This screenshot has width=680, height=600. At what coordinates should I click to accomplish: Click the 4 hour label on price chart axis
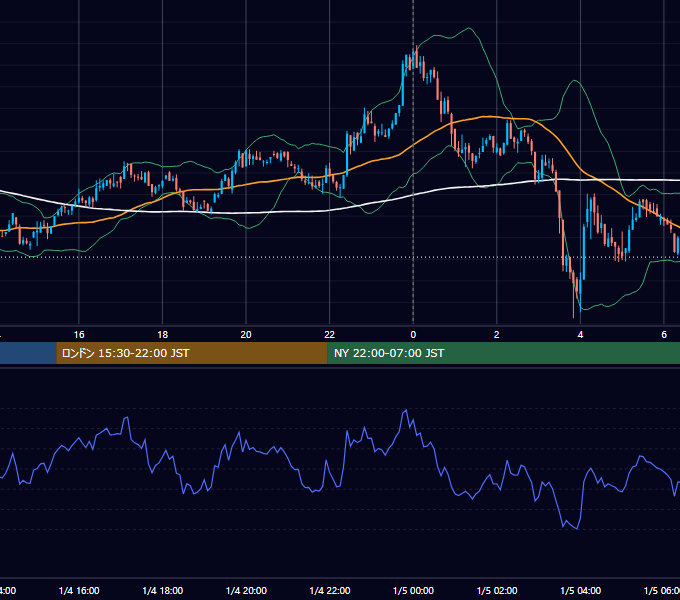click(x=580, y=335)
